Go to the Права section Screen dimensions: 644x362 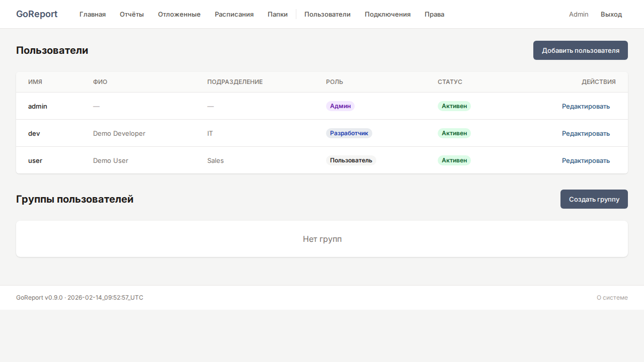click(434, 14)
